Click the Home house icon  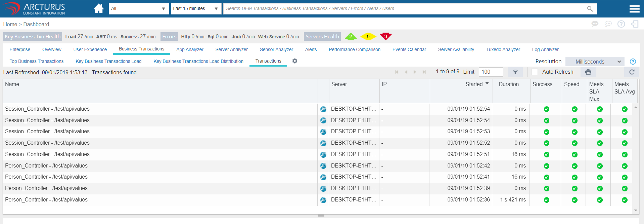point(98,8)
